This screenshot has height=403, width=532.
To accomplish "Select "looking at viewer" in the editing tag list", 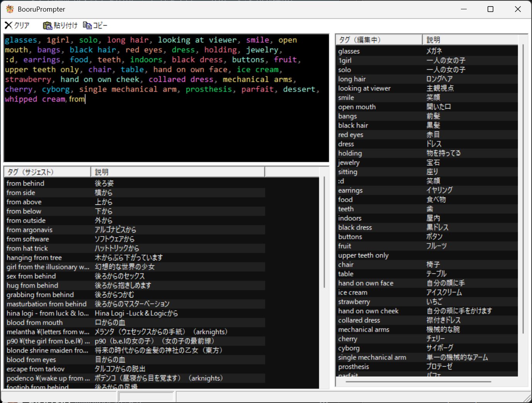I will click(x=427, y=88).
